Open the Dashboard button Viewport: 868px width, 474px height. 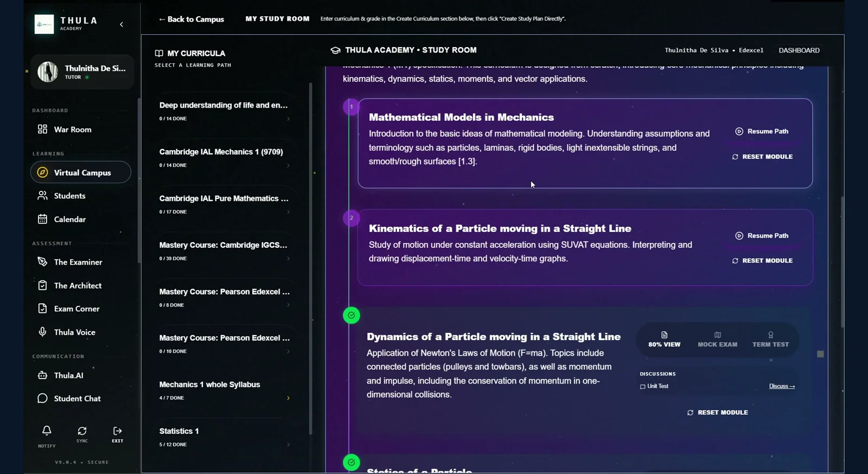pos(799,50)
